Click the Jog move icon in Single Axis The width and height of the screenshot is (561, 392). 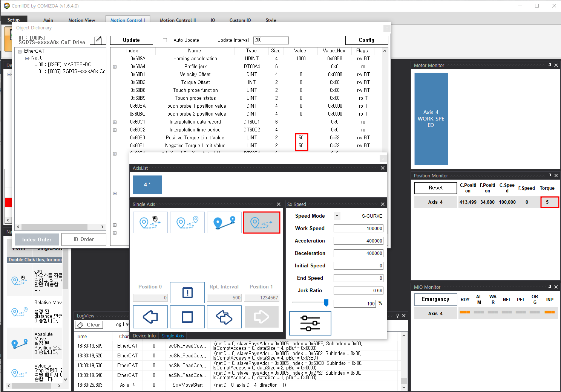tap(150, 223)
